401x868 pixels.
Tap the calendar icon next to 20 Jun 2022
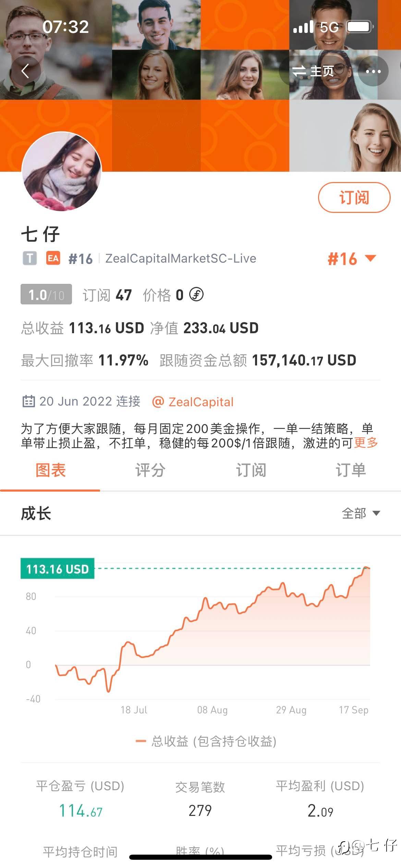point(28,401)
